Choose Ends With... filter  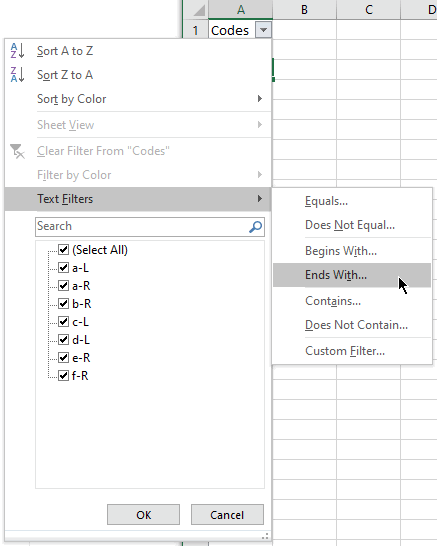[x=352, y=275]
